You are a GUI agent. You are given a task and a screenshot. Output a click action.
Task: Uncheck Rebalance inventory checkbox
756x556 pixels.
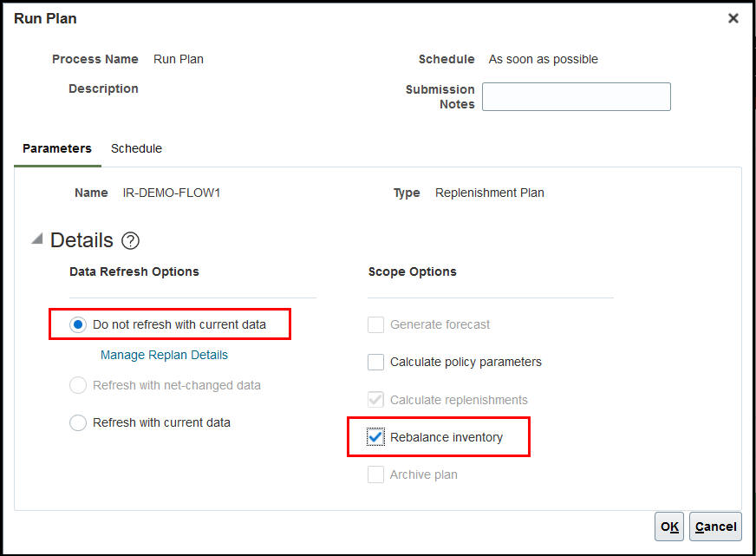[x=375, y=437]
